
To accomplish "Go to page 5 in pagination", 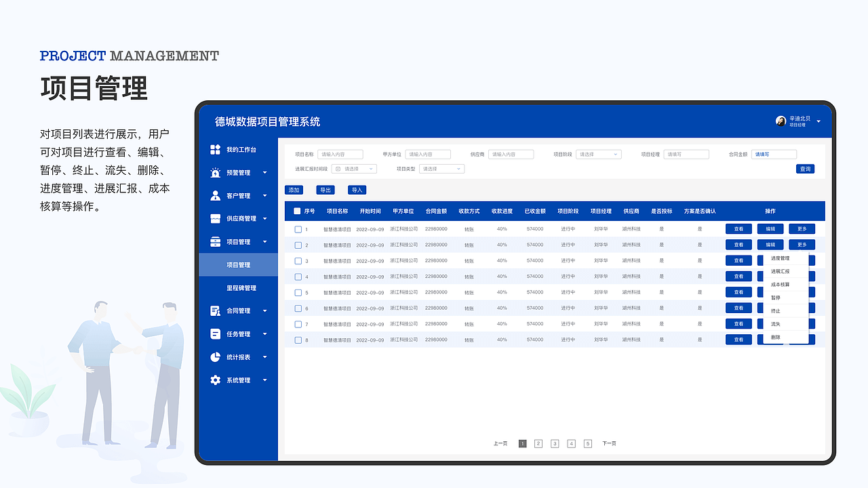I will click(588, 443).
